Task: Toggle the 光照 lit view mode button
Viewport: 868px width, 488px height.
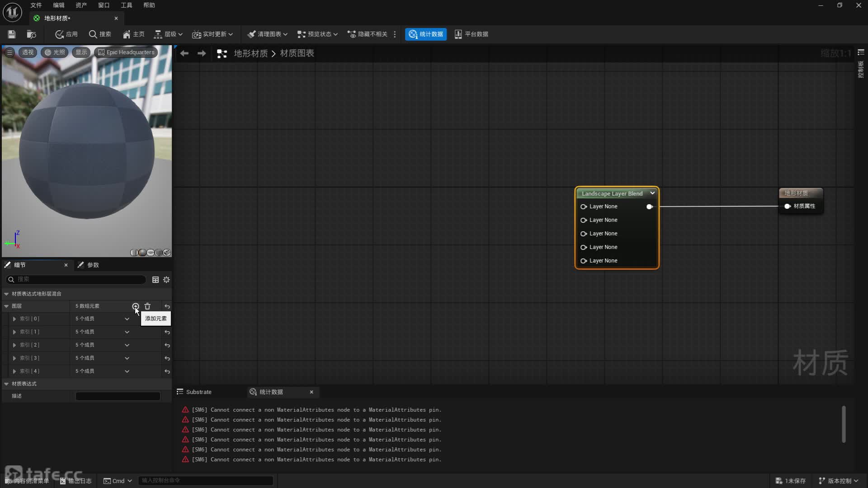Action: [x=55, y=52]
